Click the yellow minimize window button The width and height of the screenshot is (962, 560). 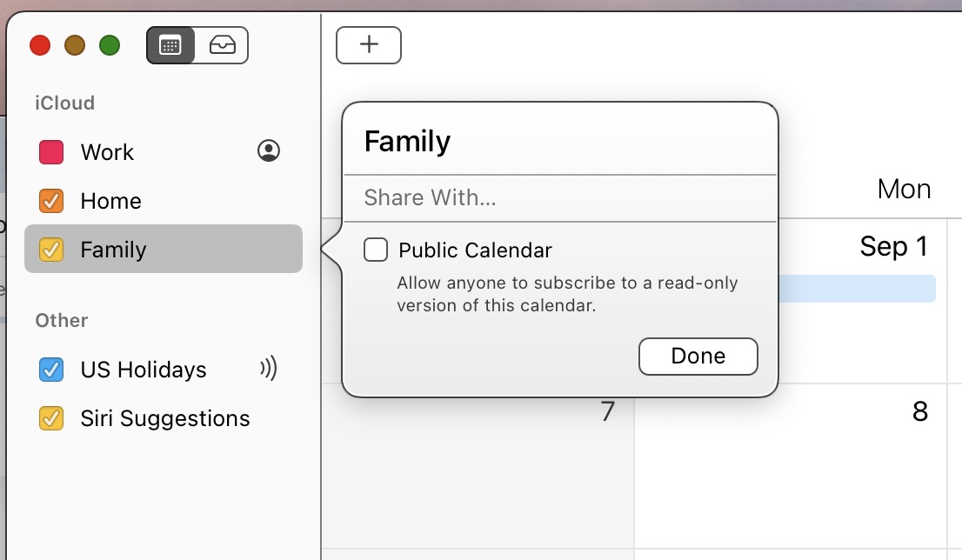(x=75, y=45)
